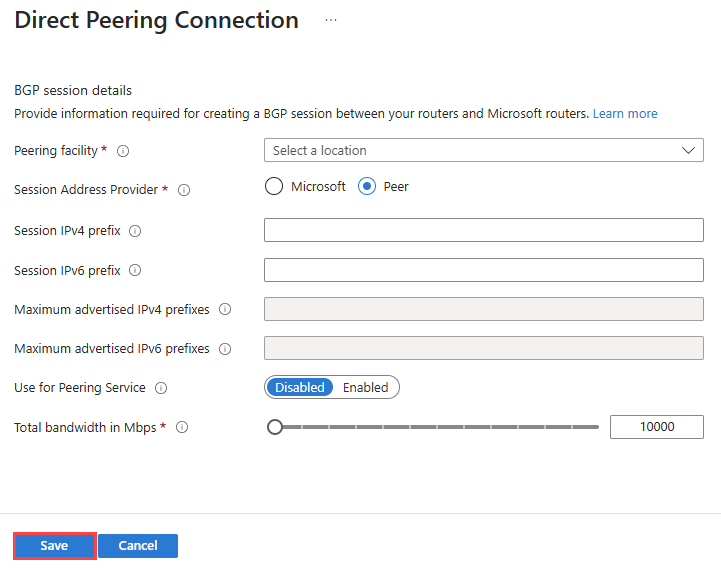This screenshot has height=575, width=721.
Task: Click info icon next to Total bandwidth in Mbps
Action: click(182, 427)
